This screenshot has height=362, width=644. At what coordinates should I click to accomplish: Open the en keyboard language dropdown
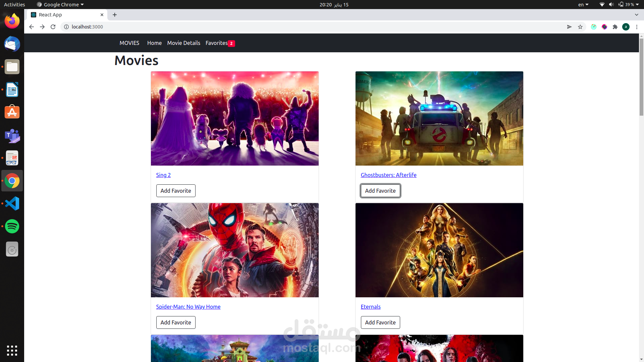(583, 4)
